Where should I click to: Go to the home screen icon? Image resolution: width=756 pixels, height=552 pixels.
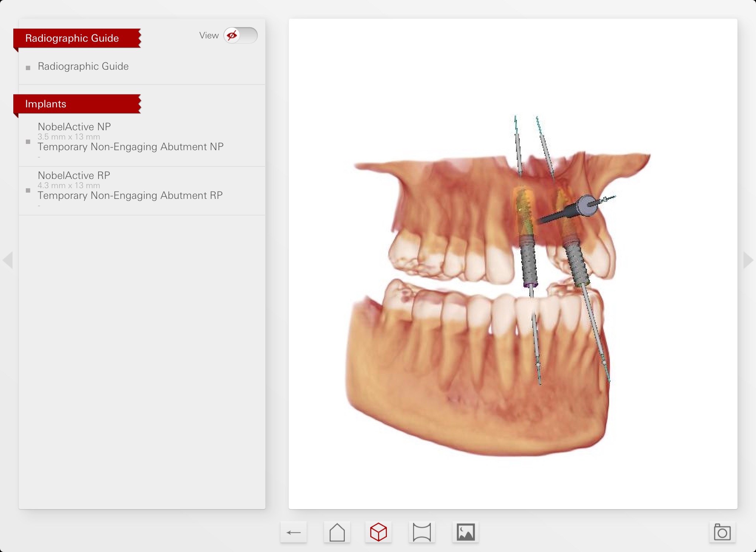coord(337,532)
